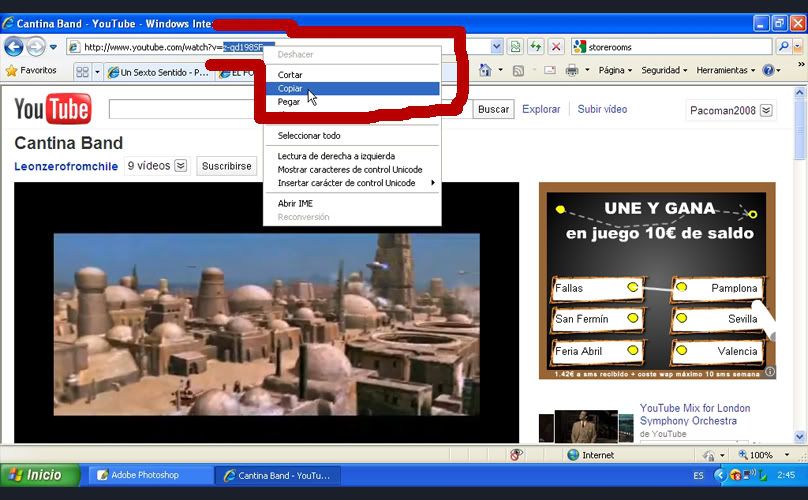
Task: Select Lectura de derecha a izquierda
Action: click(352, 156)
